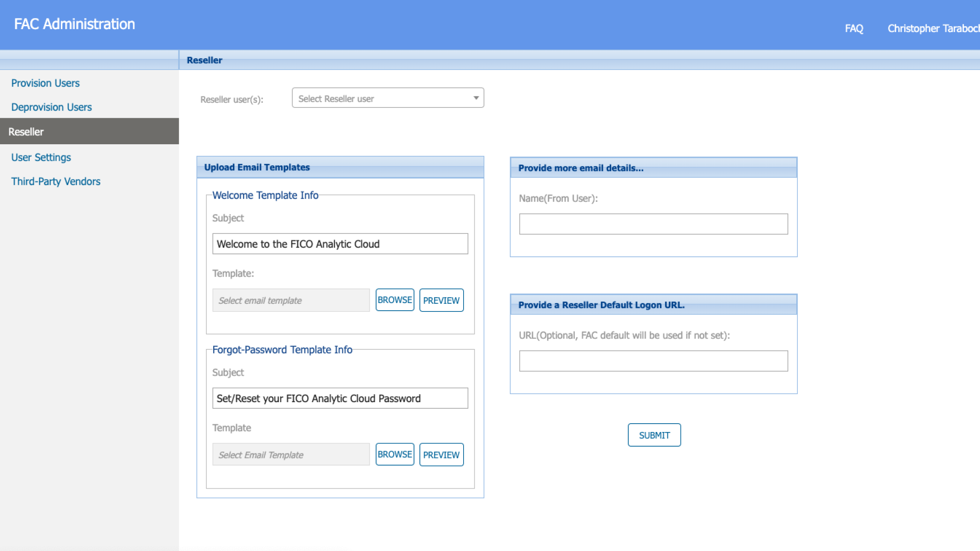This screenshot has height=551, width=980.
Task: Browse for a Welcome email template
Action: point(395,300)
